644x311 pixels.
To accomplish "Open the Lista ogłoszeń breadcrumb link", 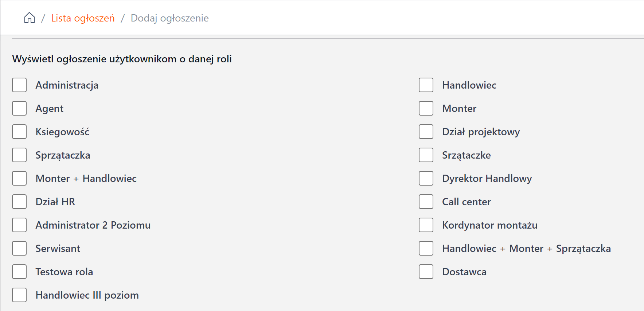I will click(83, 18).
